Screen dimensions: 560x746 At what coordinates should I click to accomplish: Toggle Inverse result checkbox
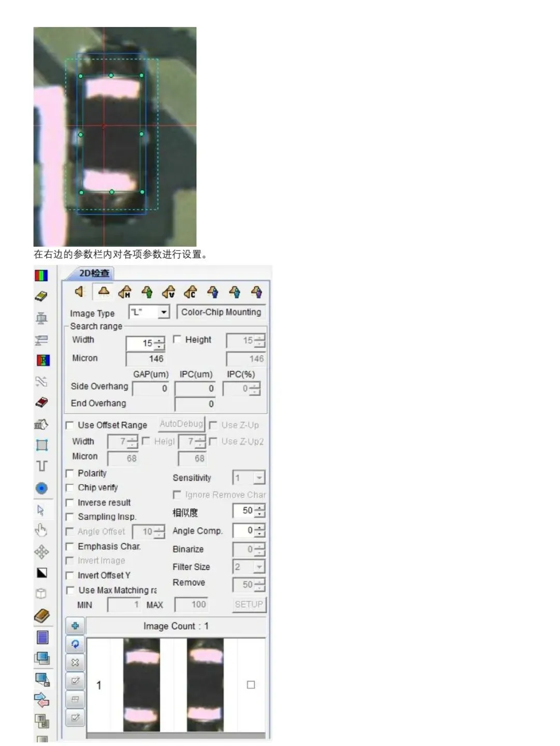tap(69, 503)
